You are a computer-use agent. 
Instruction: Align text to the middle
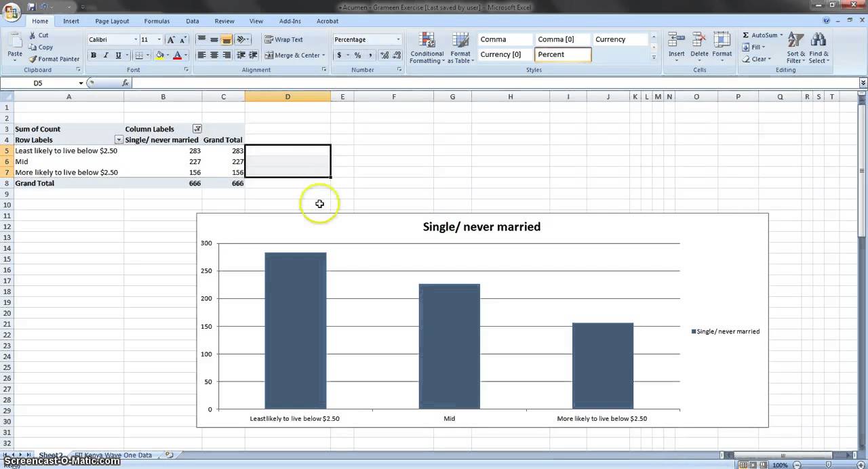click(x=214, y=40)
